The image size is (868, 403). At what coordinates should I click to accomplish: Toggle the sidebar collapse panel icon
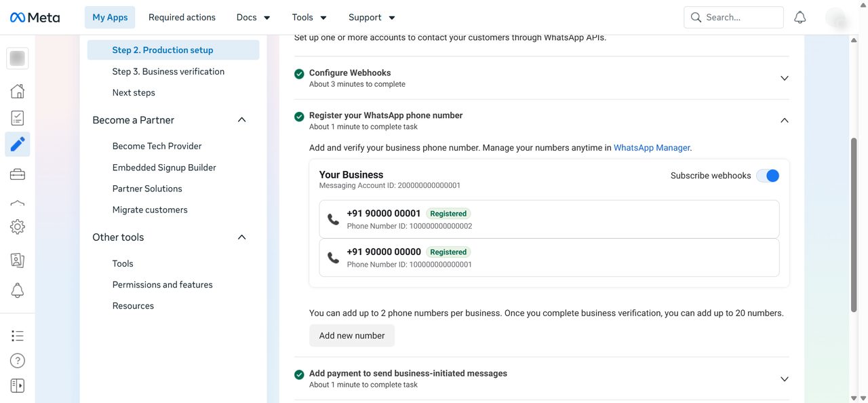tap(18, 385)
